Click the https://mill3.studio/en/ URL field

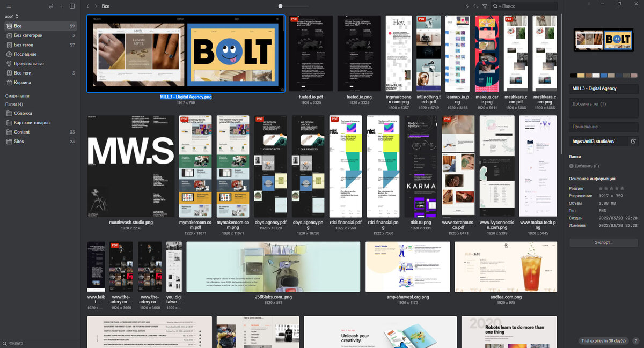(599, 142)
